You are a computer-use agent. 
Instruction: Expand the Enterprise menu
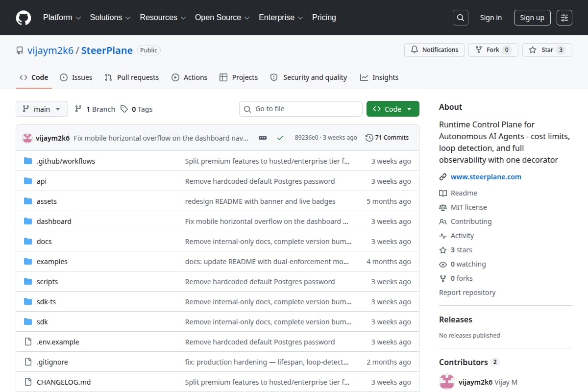pyautogui.click(x=281, y=18)
